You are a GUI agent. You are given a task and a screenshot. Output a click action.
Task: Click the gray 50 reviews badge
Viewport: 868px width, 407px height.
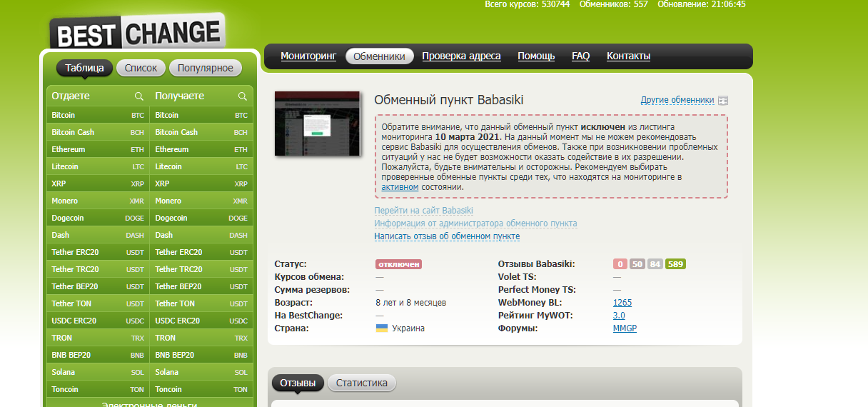[x=637, y=264]
